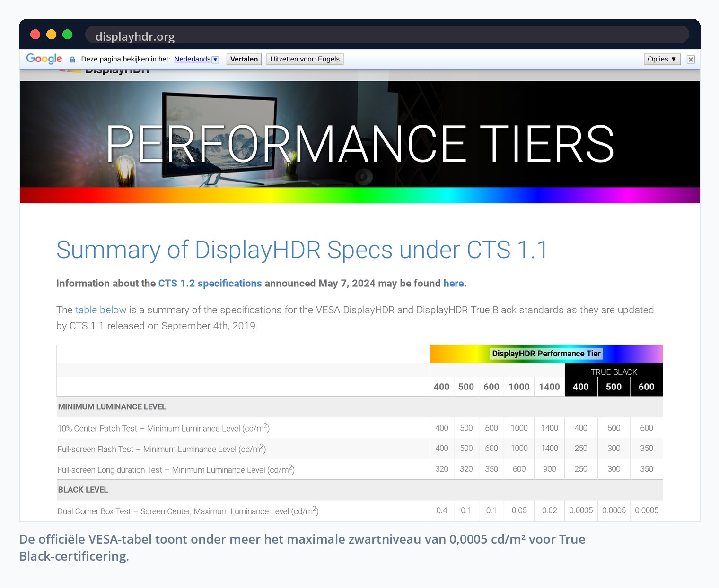Select the True Black 600 column header
This screenshot has width=719, height=588.
(646, 387)
